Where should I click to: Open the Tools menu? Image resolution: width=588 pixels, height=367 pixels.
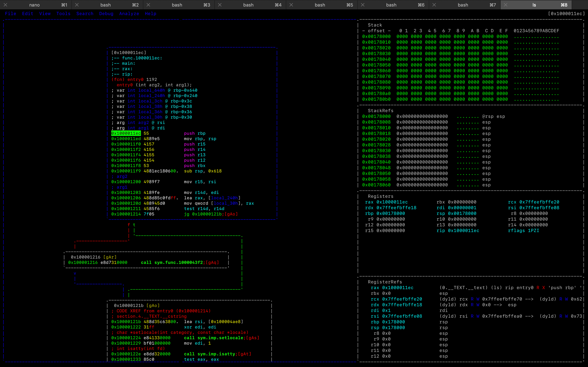pyautogui.click(x=63, y=14)
